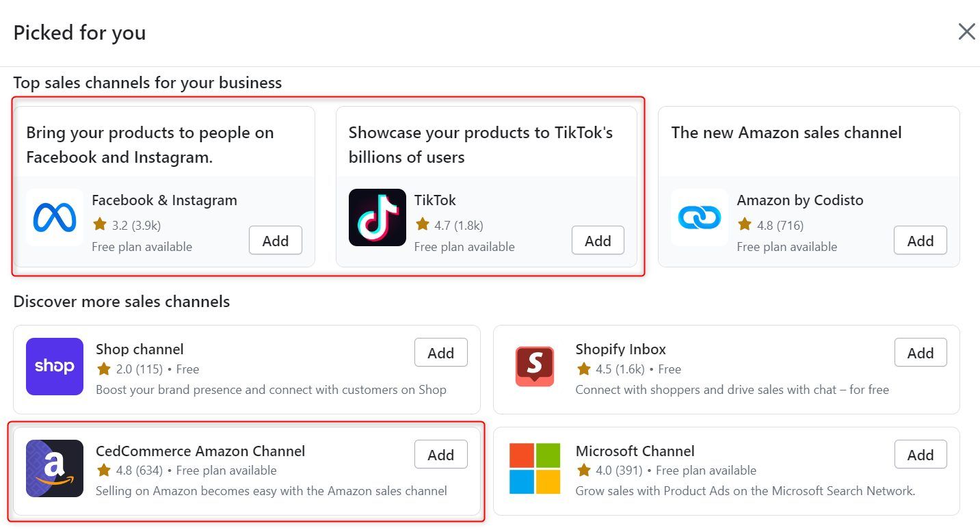Screen dimensions: 980x530
Task: Add the Shop channel
Action: point(441,352)
